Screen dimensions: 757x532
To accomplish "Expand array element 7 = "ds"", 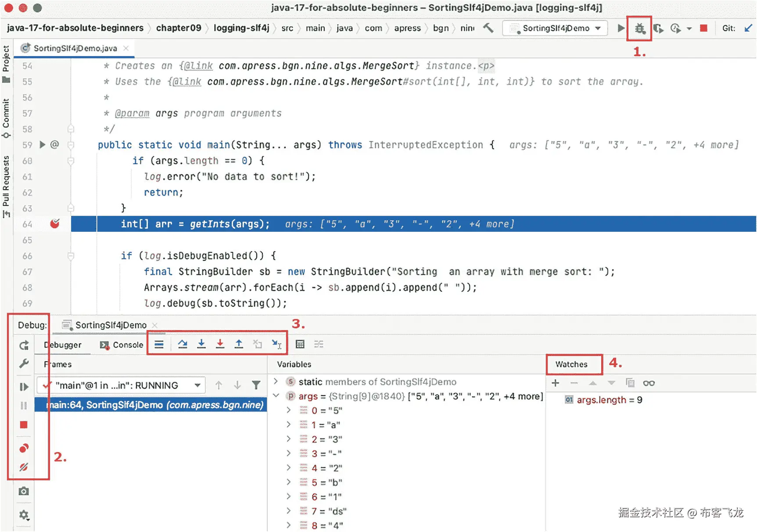I will 288,511.
